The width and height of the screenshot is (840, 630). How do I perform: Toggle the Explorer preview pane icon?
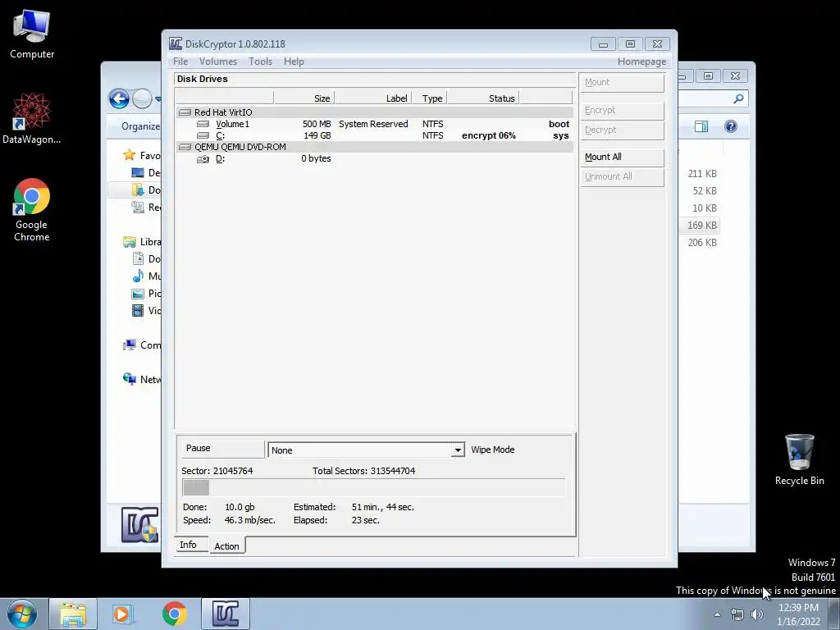(x=701, y=126)
